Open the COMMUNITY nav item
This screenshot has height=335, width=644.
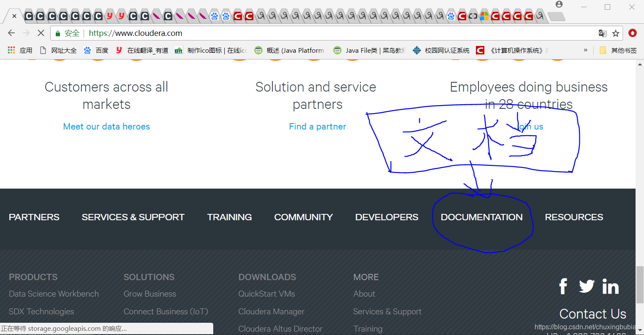[x=304, y=217]
